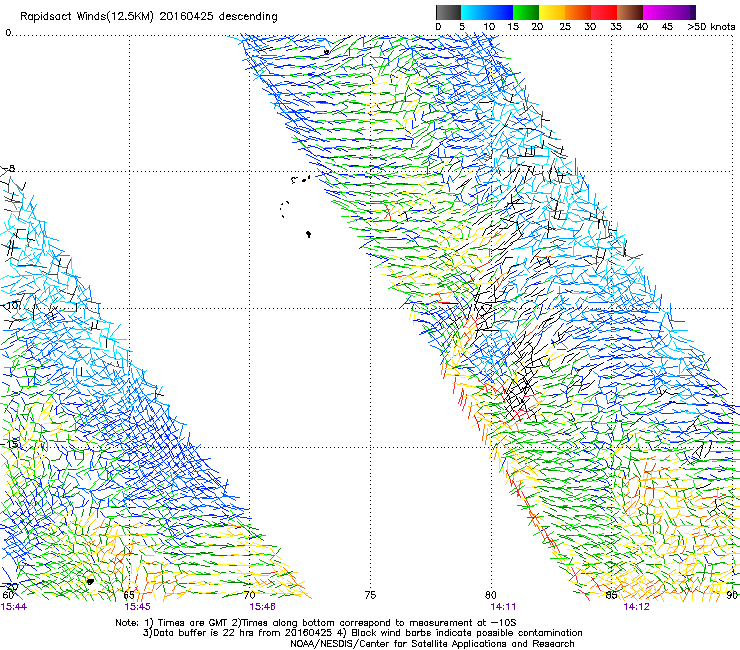This screenshot has height=650, width=740.
Task: Click the yellow 20-25 knots color swatch
Action: click(x=552, y=12)
